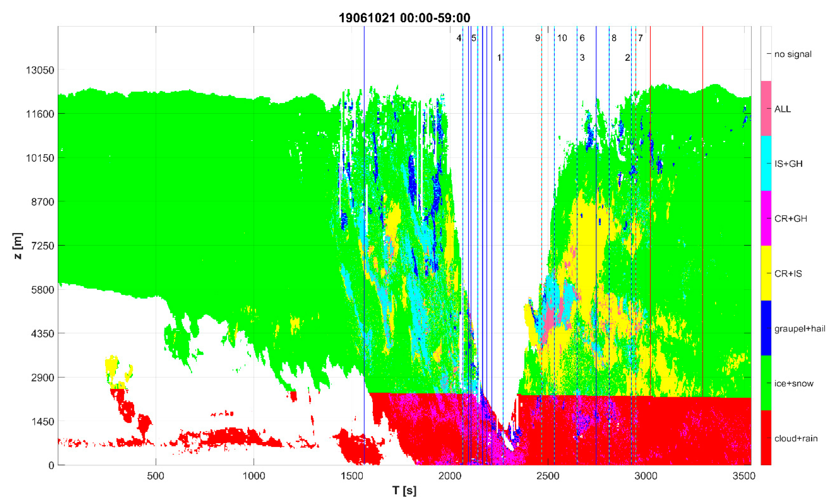Click the marker labeled 10
833x504 pixels.
(562, 38)
